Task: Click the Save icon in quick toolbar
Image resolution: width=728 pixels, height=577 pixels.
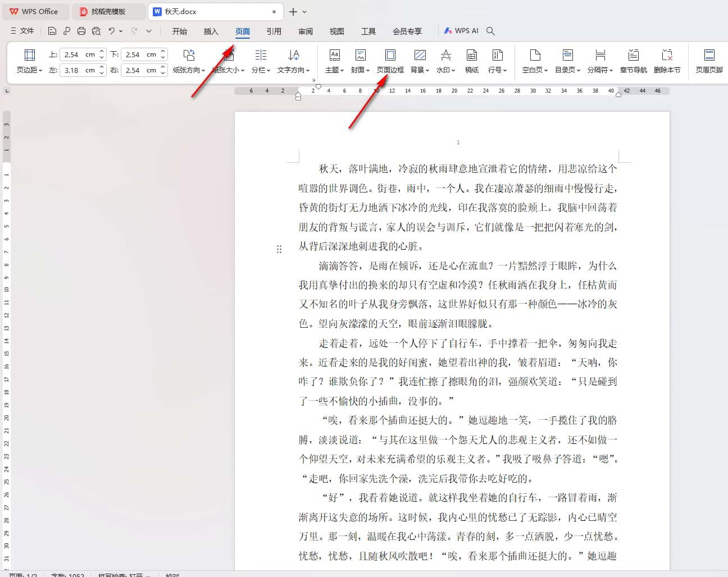Action: pyautogui.click(x=52, y=31)
